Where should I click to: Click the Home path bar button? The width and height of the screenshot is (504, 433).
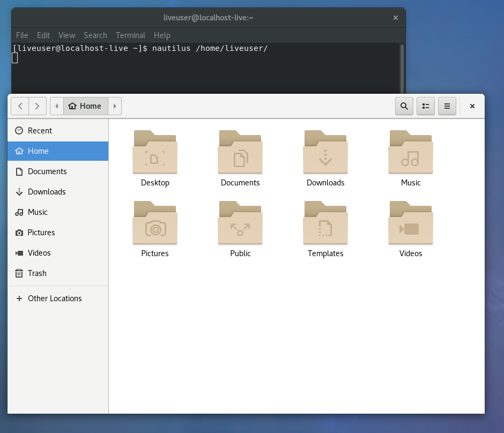[85, 106]
